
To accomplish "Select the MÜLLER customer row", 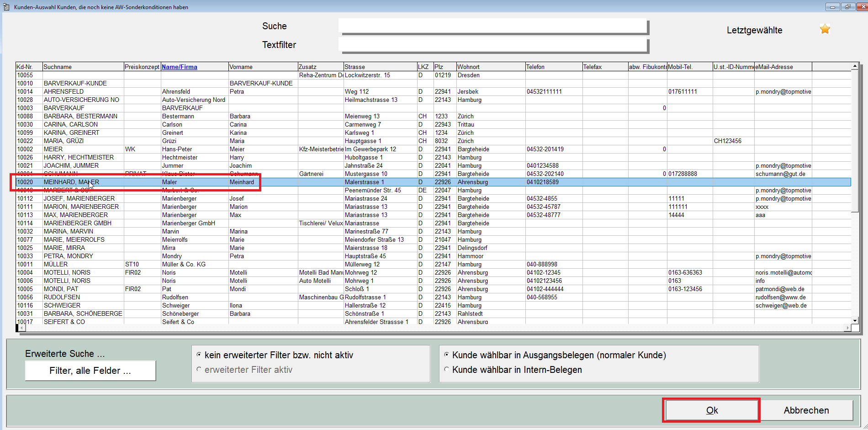I will point(433,264).
